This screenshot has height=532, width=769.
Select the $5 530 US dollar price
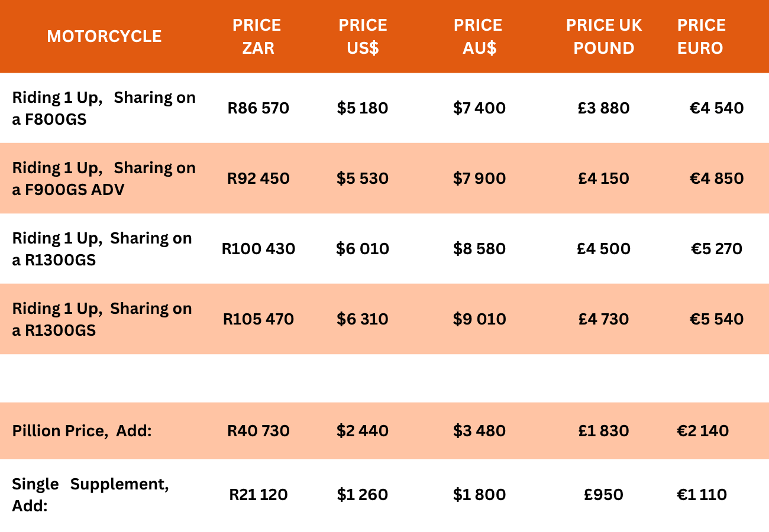[363, 179]
